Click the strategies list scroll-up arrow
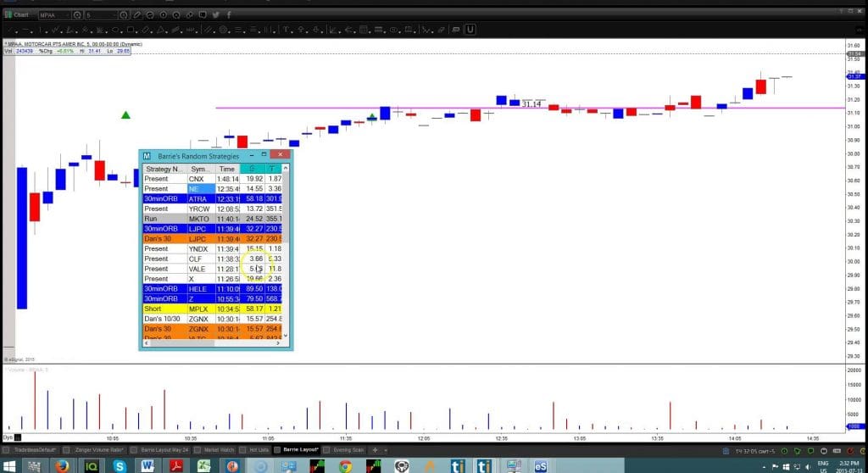 click(286, 168)
